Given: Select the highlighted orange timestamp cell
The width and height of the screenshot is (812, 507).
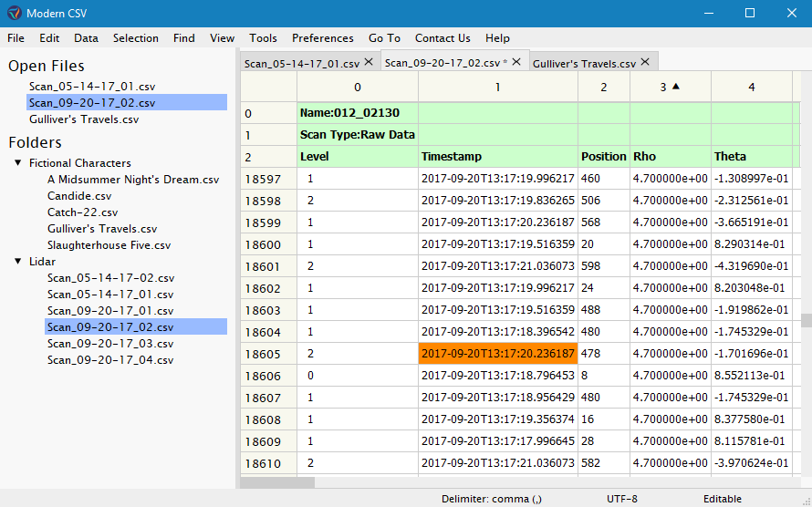Looking at the screenshot, I should (497, 353).
